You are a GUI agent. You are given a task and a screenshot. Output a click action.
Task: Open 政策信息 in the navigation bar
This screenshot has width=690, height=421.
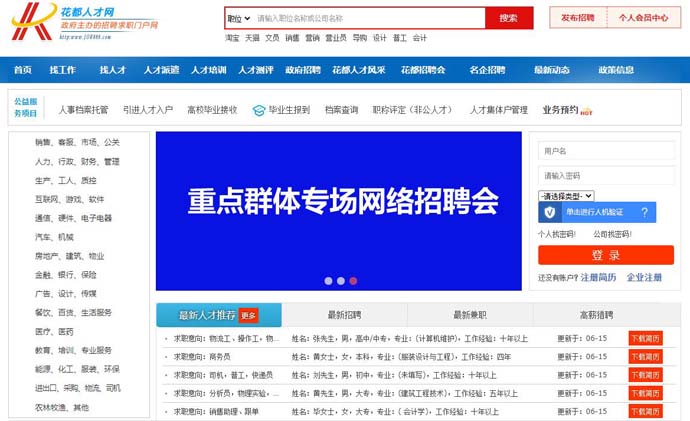(616, 70)
